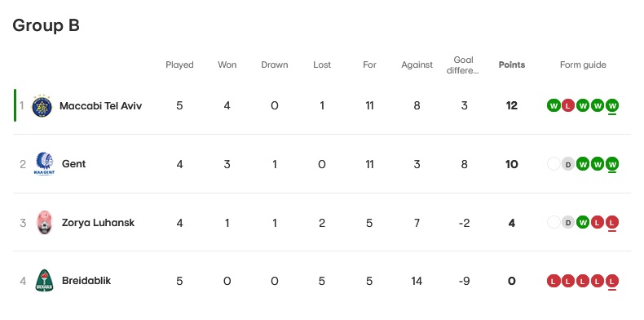Screen dimensions: 644x320
Task: Click Gent's empty first form circle
Action: tap(554, 164)
